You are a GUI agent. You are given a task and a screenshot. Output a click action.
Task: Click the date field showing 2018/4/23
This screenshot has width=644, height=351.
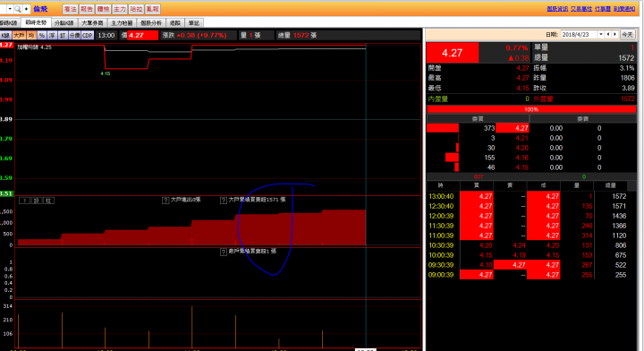(579, 35)
